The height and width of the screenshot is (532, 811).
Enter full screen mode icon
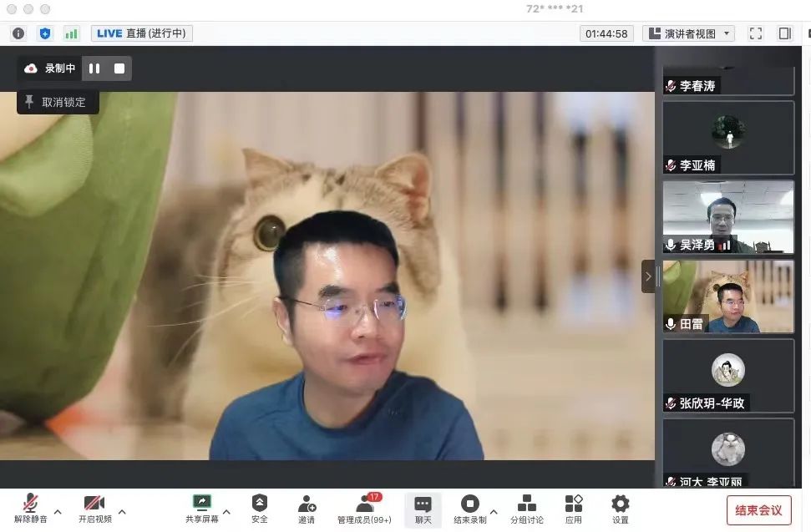coord(756,33)
